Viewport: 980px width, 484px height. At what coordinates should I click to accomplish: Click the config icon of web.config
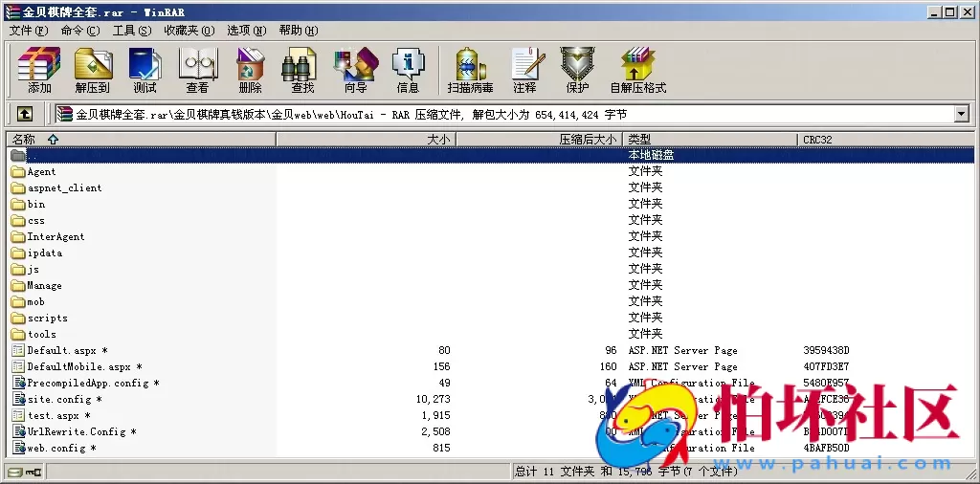pyautogui.click(x=18, y=448)
